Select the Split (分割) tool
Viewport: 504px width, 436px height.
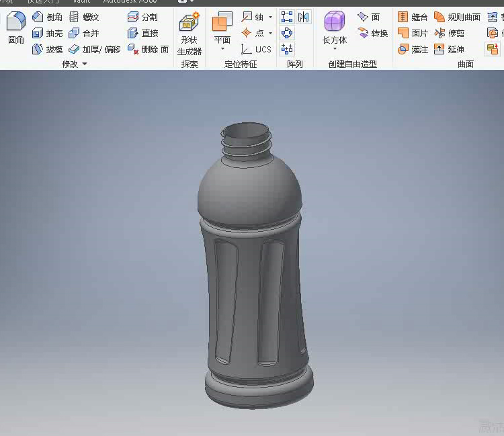[142, 17]
